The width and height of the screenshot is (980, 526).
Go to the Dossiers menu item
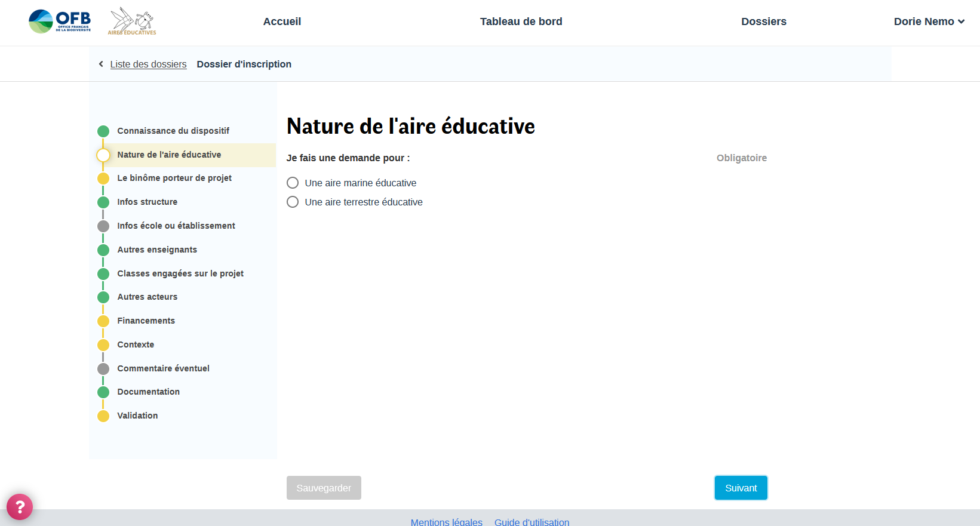(x=763, y=21)
